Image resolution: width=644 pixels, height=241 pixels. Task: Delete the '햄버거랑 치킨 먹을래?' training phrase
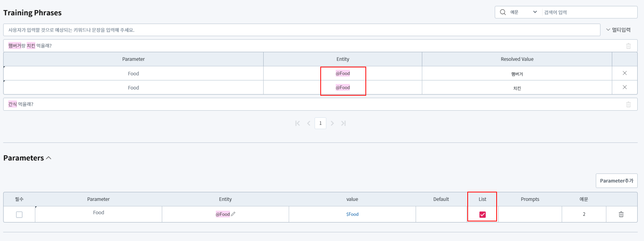[x=628, y=46]
